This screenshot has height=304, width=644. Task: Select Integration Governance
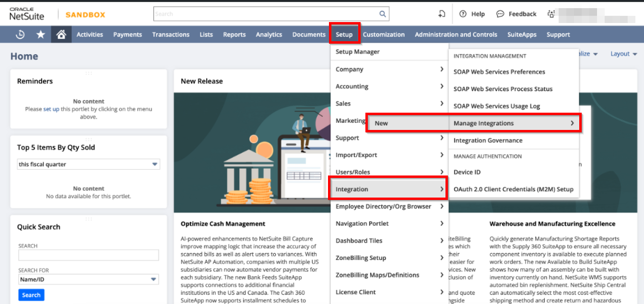point(488,140)
